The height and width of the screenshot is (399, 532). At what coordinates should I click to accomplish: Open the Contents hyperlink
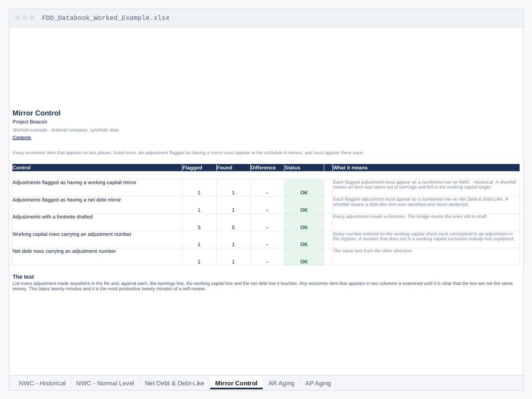(22, 138)
